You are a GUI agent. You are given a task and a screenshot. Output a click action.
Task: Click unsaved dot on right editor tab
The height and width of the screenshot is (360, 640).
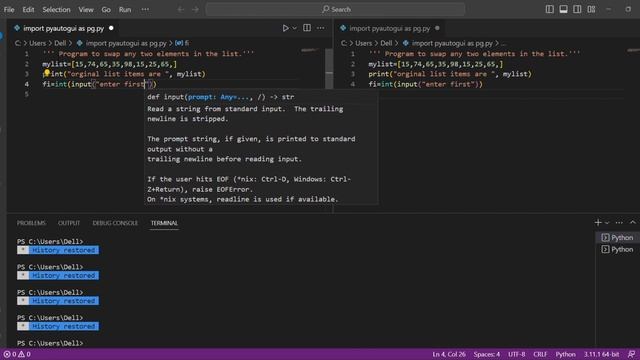pos(437,28)
